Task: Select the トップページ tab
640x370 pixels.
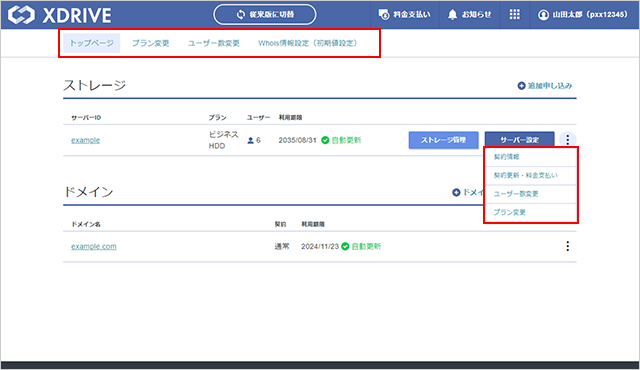Action: point(91,43)
